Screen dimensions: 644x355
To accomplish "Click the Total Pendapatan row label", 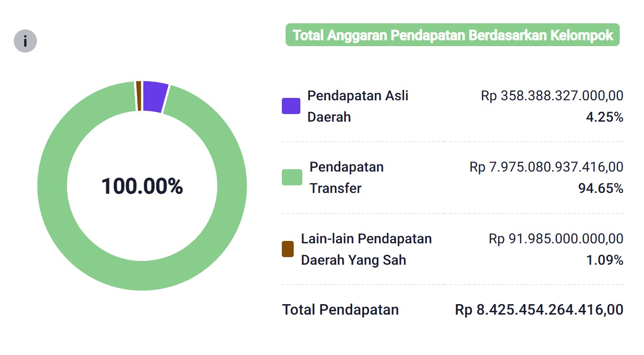I will [x=340, y=310].
